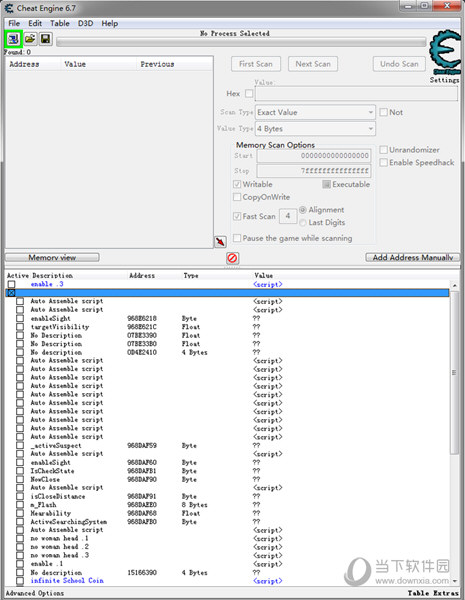Click the Address column header in results
The height and width of the screenshot is (600, 465).
pyautogui.click(x=33, y=64)
